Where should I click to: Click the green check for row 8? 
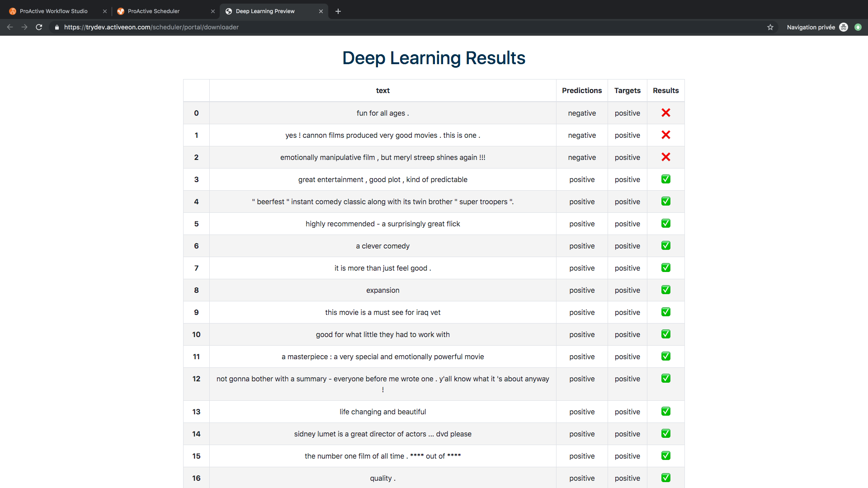[x=666, y=290]
